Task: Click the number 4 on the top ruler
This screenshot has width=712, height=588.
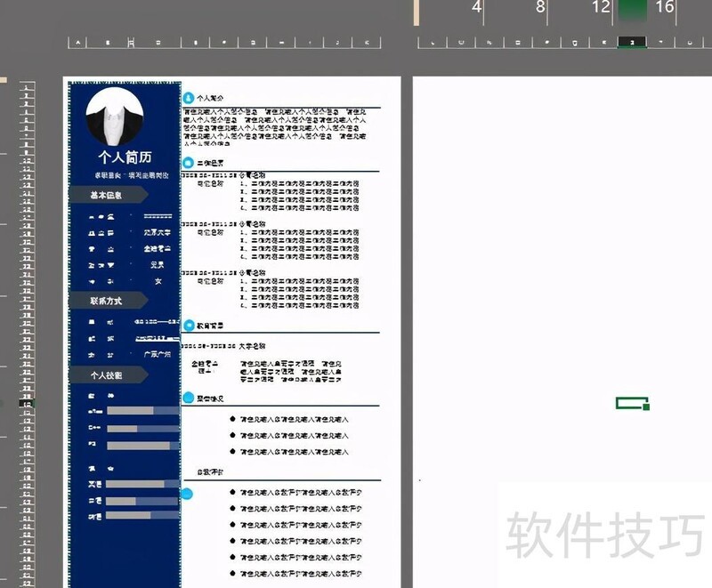Action: [476, 7]
